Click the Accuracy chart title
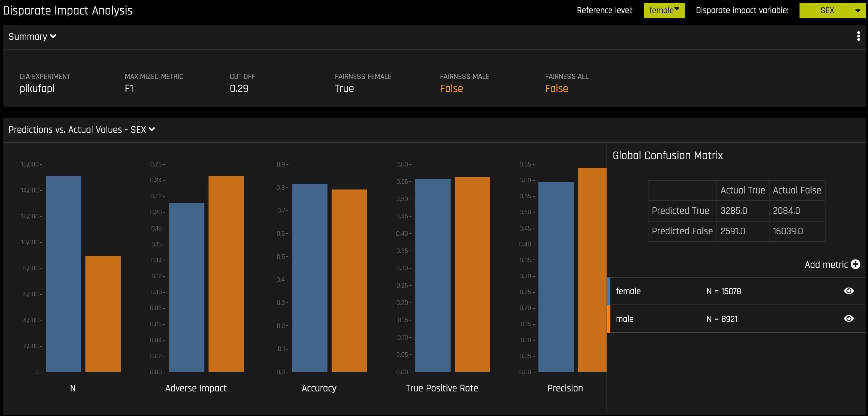 coord(319,388)
